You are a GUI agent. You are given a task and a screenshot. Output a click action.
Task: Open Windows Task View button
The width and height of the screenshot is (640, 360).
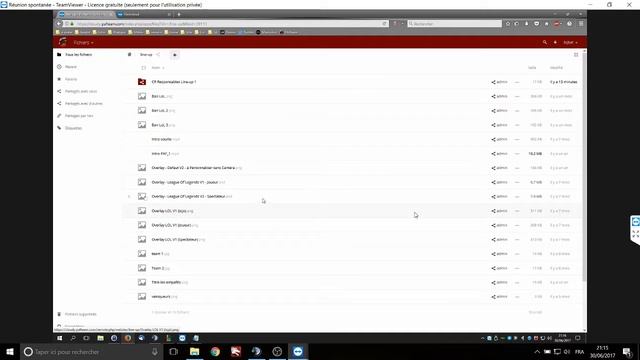(x=173, y=351)
